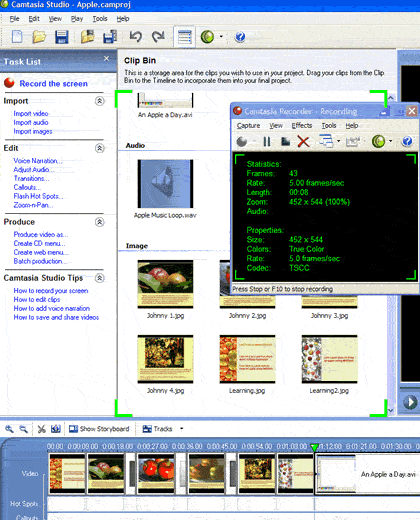
Task: Click the Recorder capture input window icon
Action: (326, 141)
